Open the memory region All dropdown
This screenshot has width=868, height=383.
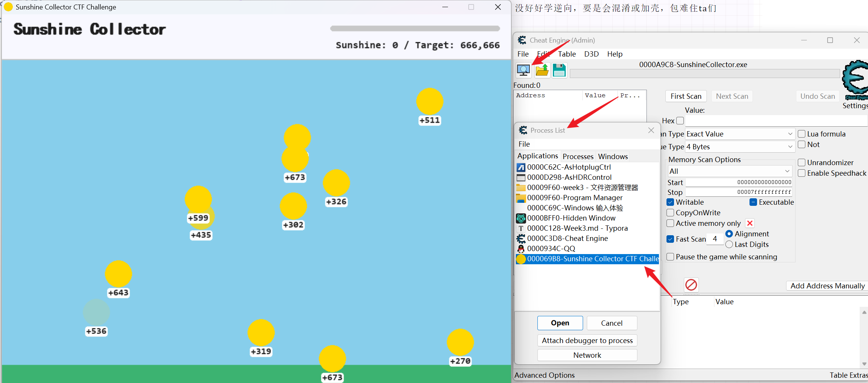click(x=729, y=171)
